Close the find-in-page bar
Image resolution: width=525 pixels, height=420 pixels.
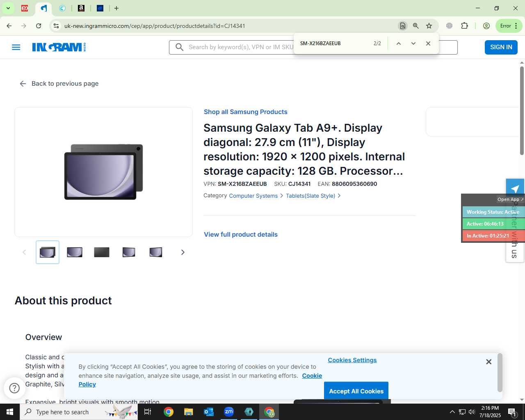pyautogui.click(x=428, y=43)
